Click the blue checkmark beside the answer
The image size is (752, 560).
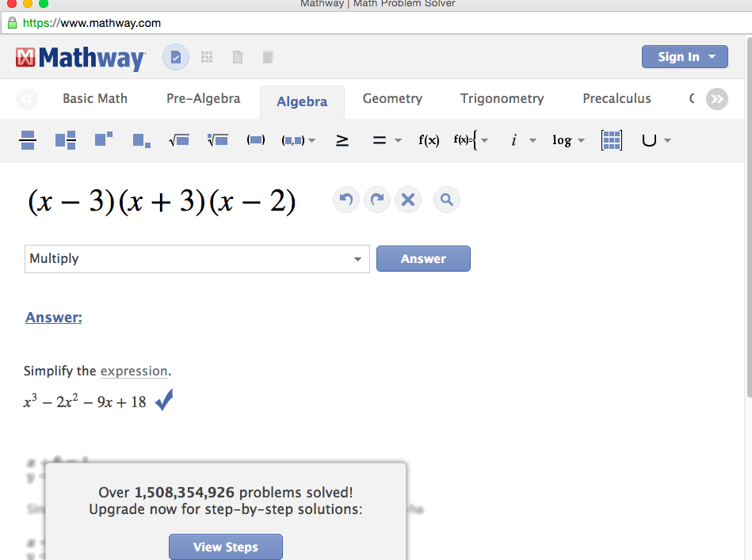164,400
